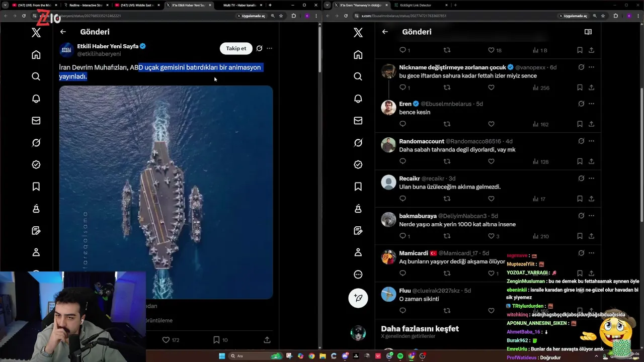
Task: Bookmark left window's page with star icon
Action: 281,16
